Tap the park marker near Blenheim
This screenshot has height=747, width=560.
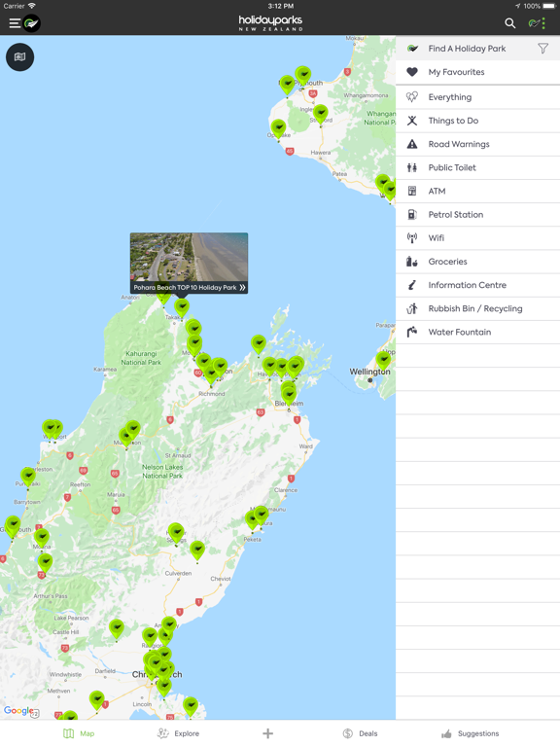pos(289,395)
